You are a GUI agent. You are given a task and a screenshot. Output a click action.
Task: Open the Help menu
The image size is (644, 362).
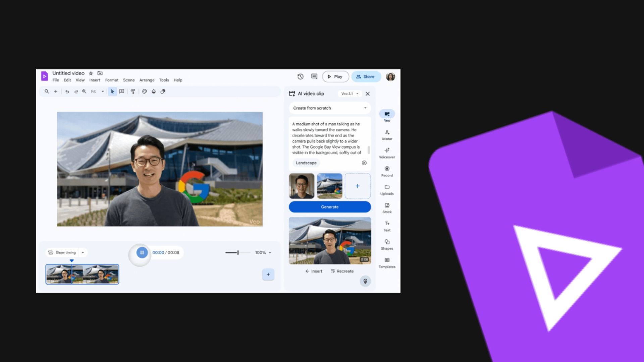coord(178,80)
